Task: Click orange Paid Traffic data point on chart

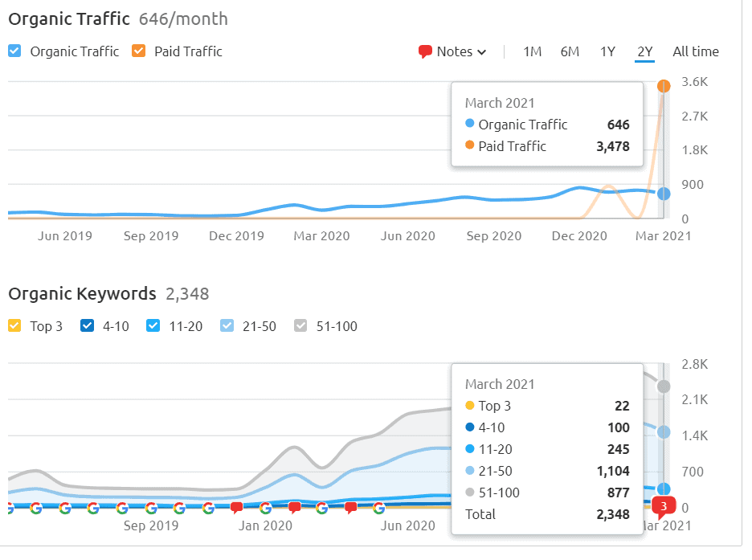Action: 664,86
